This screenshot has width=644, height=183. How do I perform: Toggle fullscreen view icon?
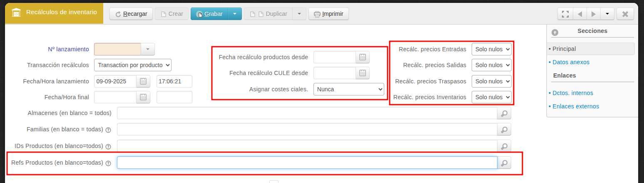coord(565,14)
